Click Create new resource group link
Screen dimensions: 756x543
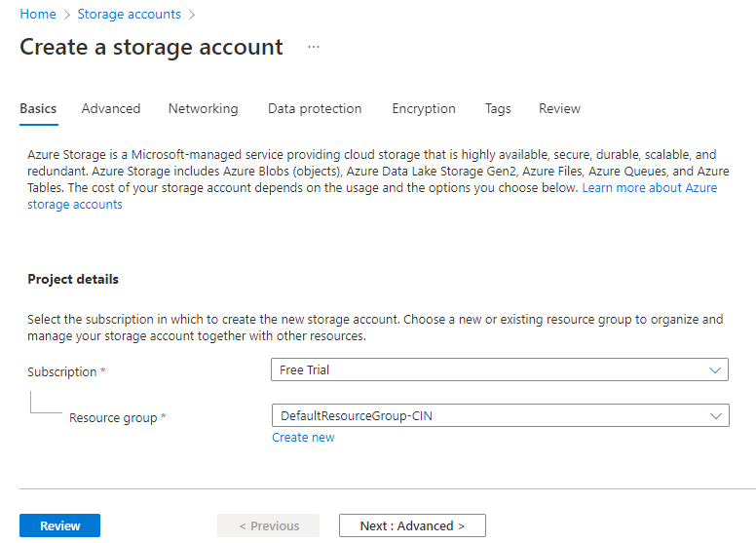[303, 438]
